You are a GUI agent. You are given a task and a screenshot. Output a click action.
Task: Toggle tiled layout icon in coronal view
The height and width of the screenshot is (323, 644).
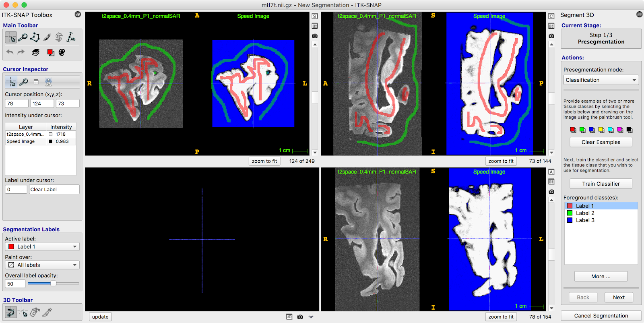(551, 182)
